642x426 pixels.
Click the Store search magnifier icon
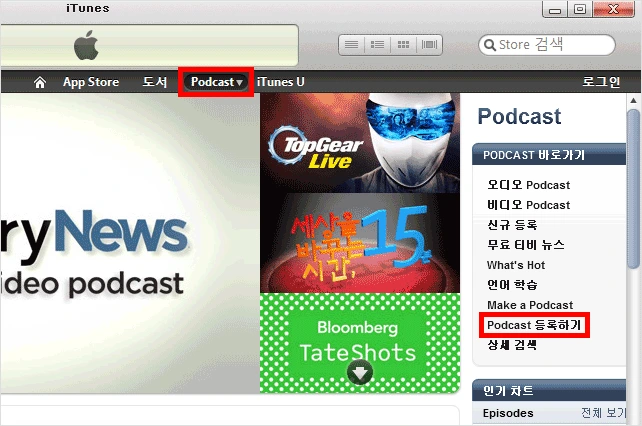[x=489, y=45]
